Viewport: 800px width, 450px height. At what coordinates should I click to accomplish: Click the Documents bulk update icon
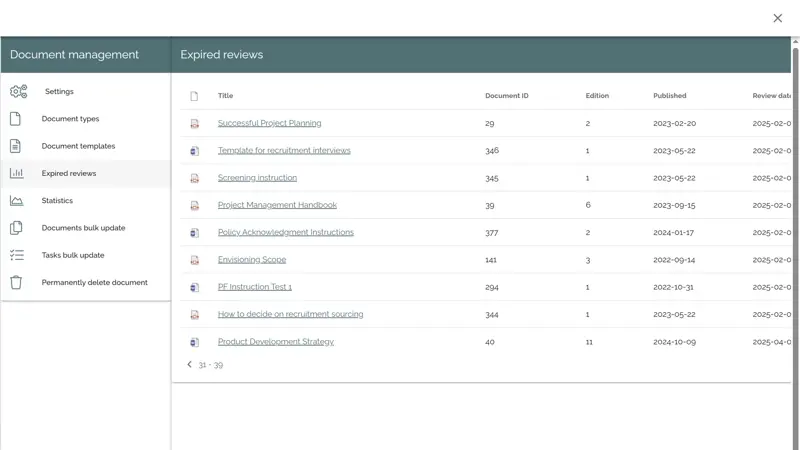tap(16, 228)
